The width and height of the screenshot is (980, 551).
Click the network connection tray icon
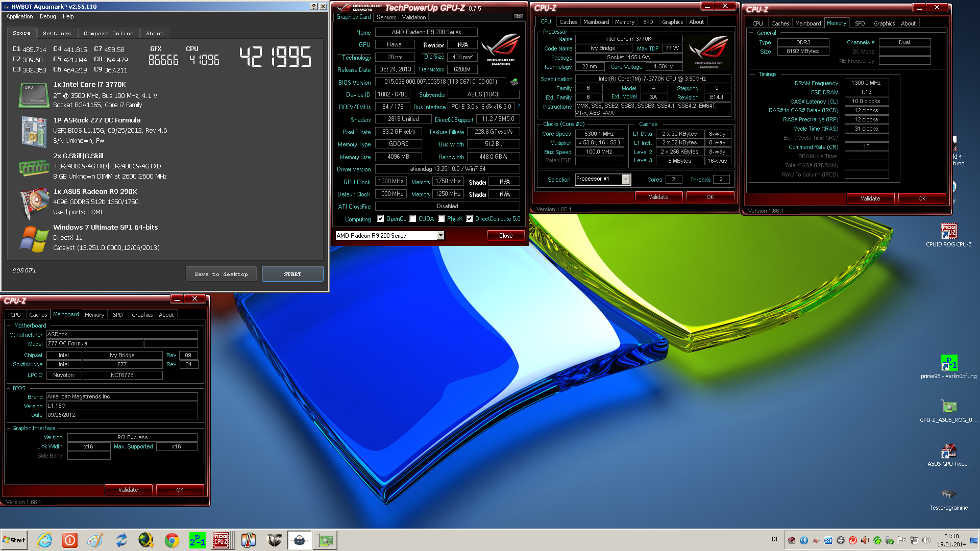(914, 540)
